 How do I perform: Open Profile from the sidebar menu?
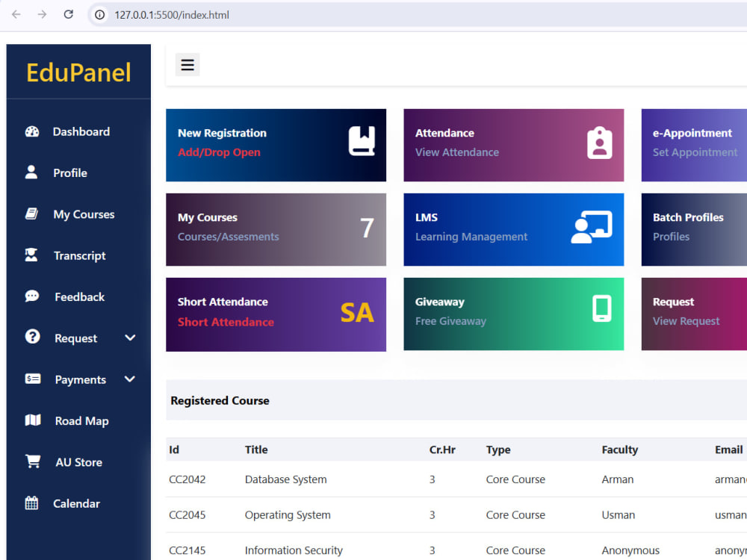pos(70,173)
